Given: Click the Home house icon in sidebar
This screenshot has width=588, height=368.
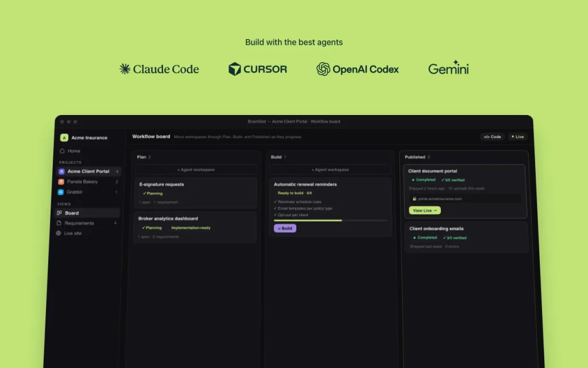Looking at the screenshot, I should 62,151.
